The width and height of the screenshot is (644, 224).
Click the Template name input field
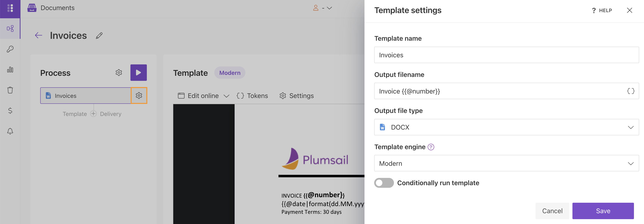506,55
